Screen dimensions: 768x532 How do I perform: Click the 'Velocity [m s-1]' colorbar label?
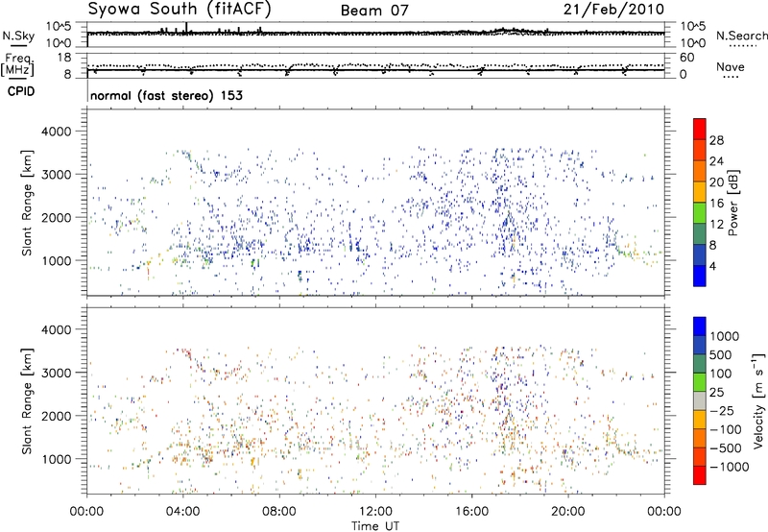point(758,400)
